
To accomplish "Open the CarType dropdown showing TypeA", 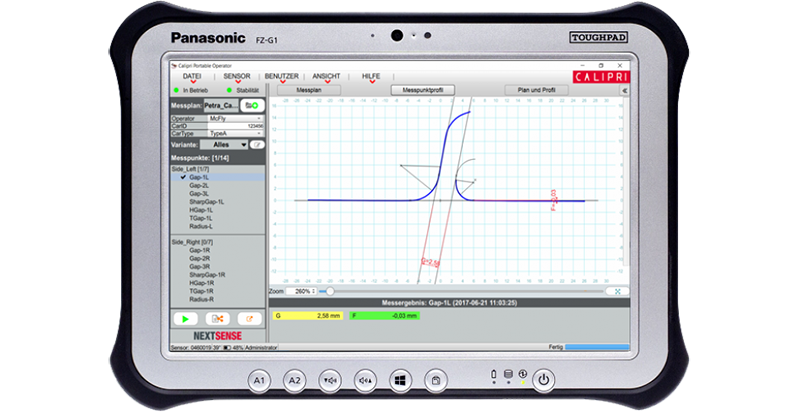I will (x=236, y=133).
